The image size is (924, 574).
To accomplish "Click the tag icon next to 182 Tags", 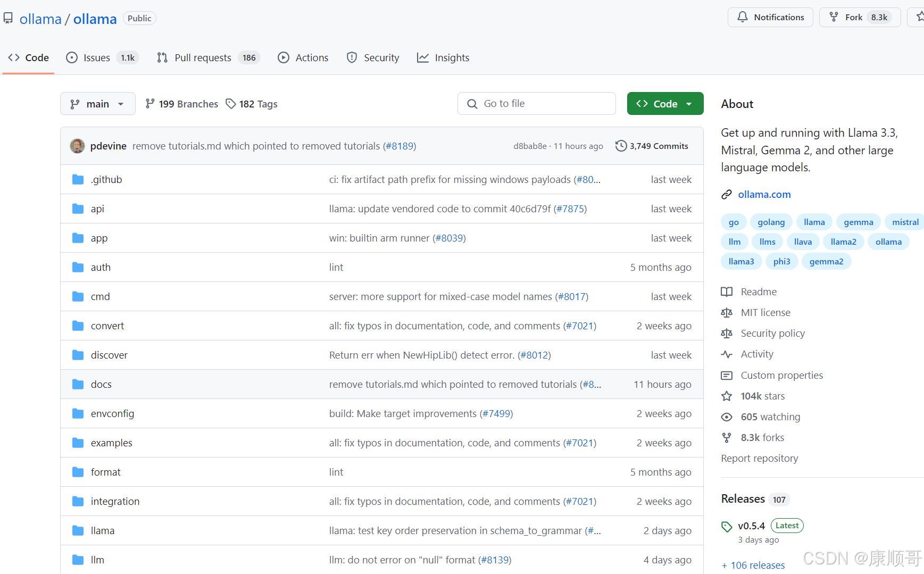I will (231, 104).
